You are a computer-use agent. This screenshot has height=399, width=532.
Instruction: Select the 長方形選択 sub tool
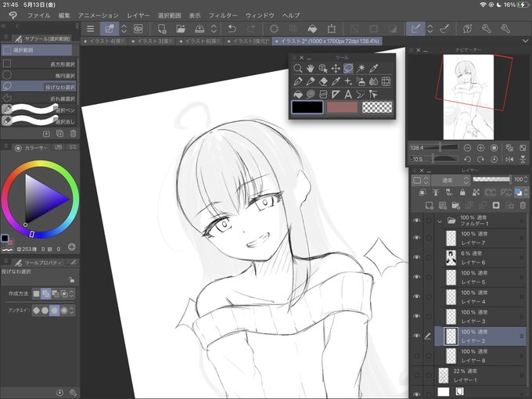[38, 64]
